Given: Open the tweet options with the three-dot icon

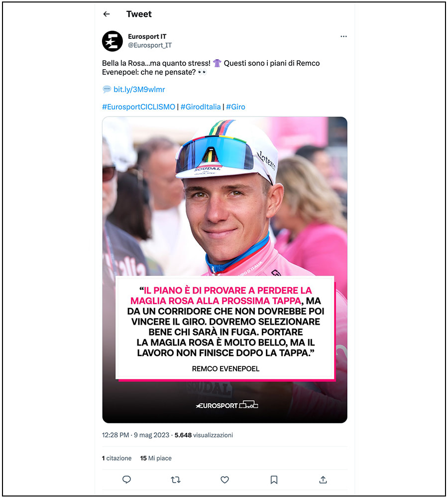Looking at the screenshot, I should coord(343,36).
